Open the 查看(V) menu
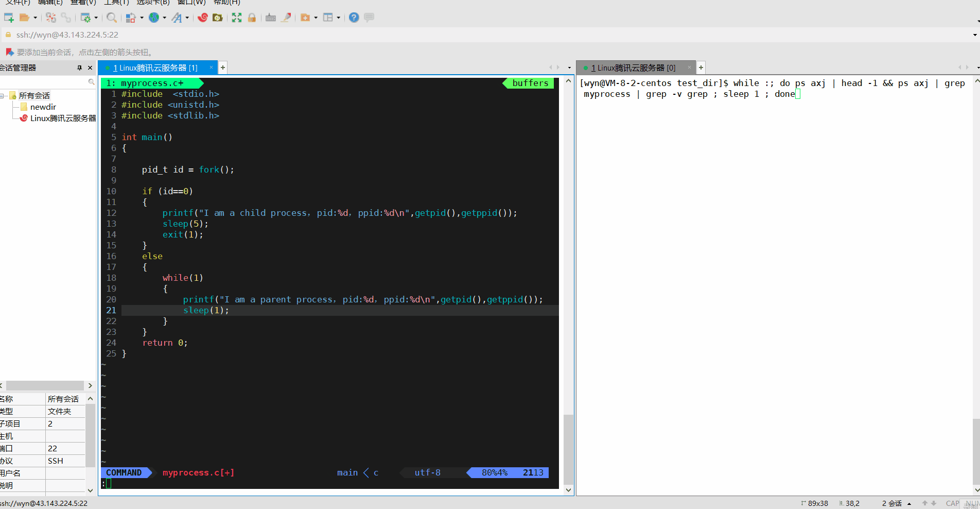The height and width of the screenshot is (509, 980). point(83,3)
